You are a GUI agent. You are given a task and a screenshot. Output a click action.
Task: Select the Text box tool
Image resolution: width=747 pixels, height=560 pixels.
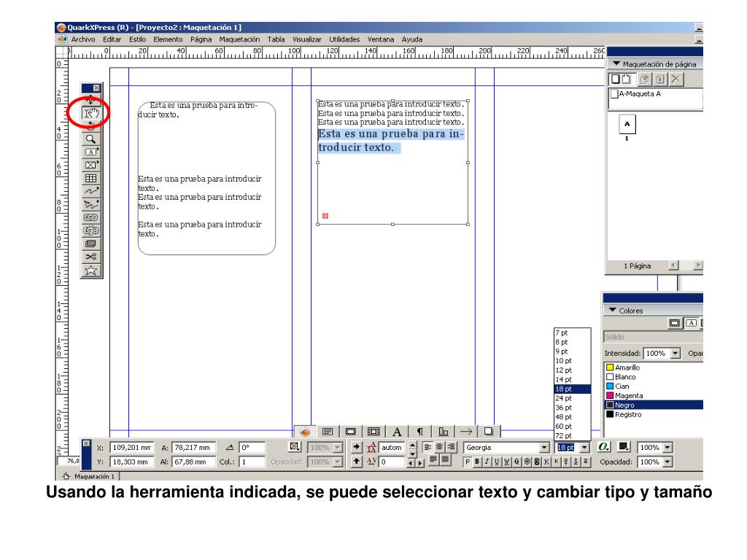(x=90, y=152)
